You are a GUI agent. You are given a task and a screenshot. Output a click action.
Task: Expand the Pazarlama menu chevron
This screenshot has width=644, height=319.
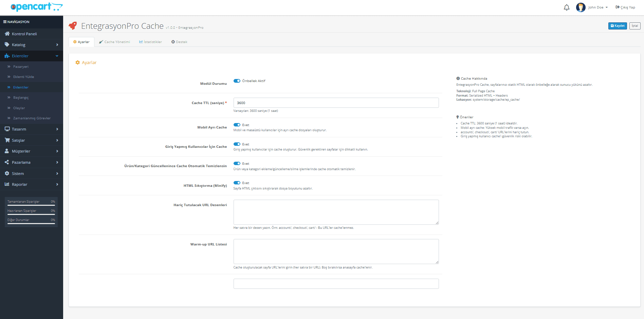57,162
